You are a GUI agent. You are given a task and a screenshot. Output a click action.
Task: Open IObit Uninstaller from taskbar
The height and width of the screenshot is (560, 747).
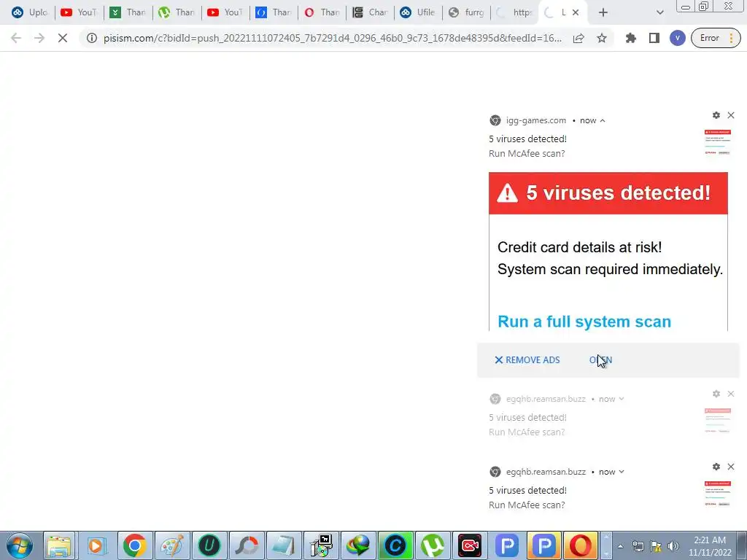click(209, 545)
